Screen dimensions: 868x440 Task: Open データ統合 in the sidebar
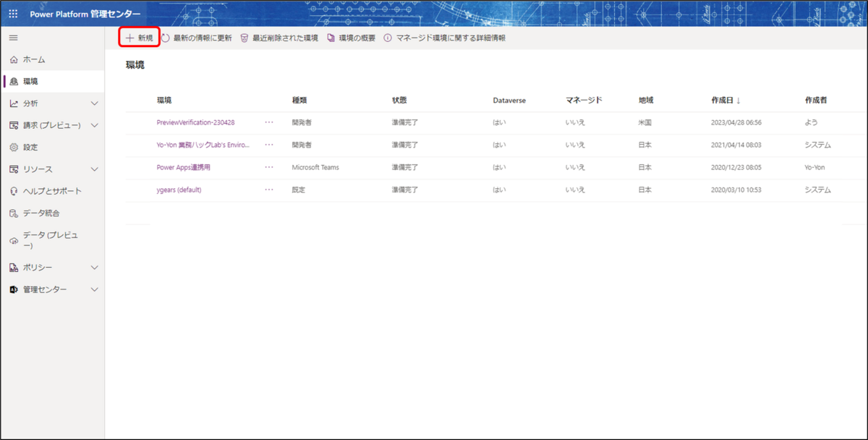(x=52, y=213)
